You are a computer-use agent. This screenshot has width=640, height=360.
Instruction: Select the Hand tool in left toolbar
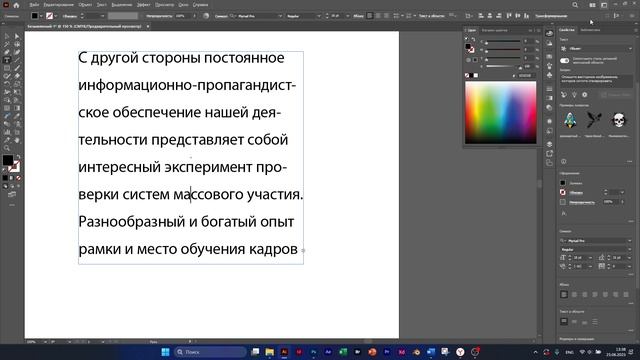pos(17,140)
